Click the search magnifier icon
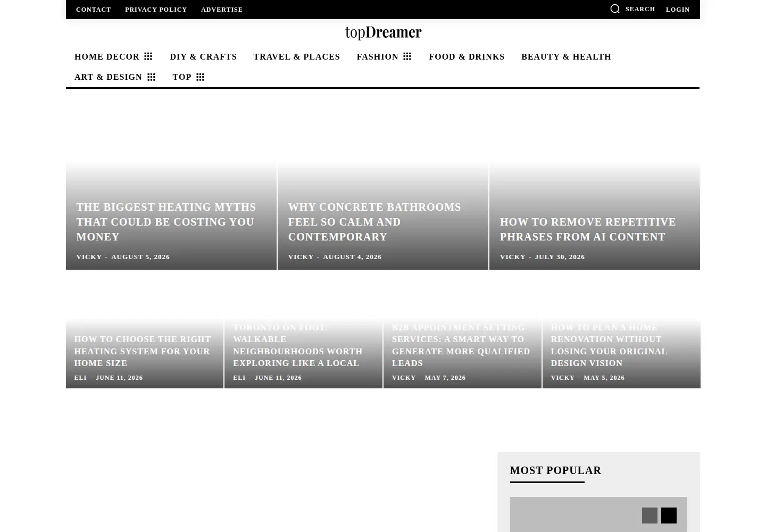Viewport: 766px width, 532px height. 615,9
